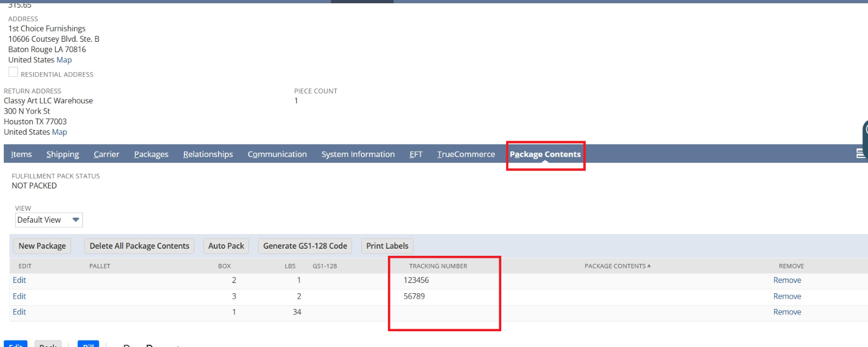Remove the package with tracking number 56789
The image size is (868, 347).
point(787,296)
